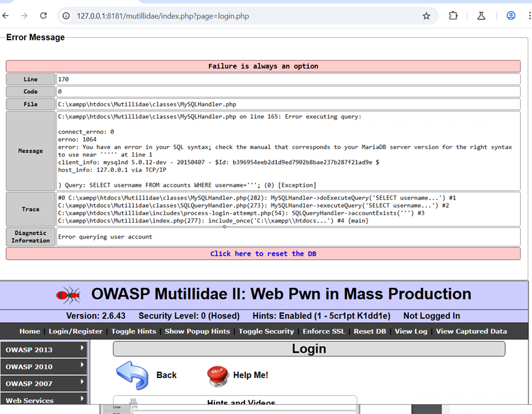The height and width of the screenshot is (414, 532).
Task: Click the Back text link
Action: pyautogui.click(x=166, y=375)
